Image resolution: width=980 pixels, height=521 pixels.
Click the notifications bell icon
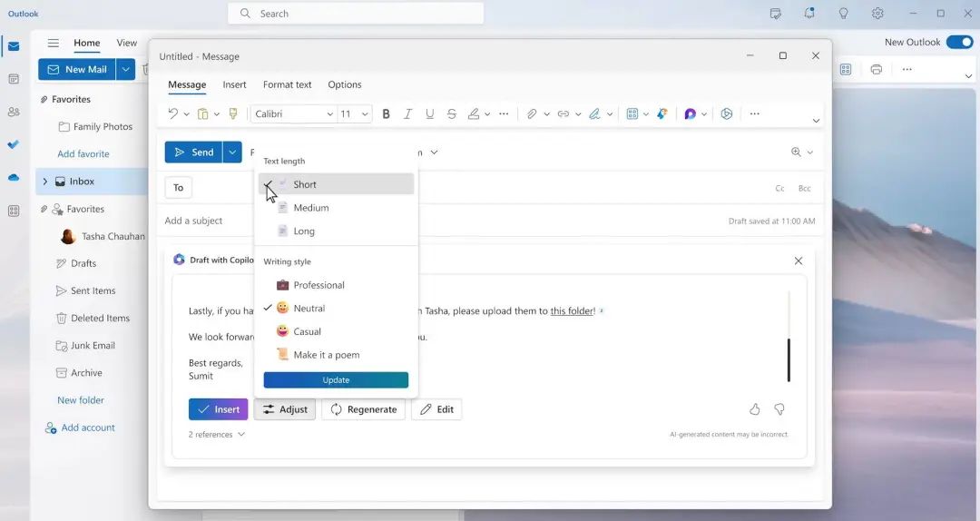(809, 14)
